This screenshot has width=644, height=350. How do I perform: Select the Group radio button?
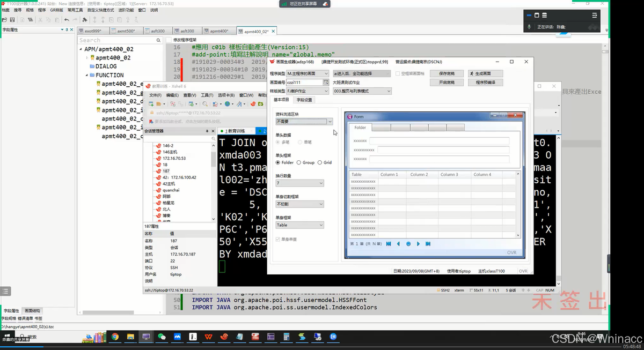point(299,162)
